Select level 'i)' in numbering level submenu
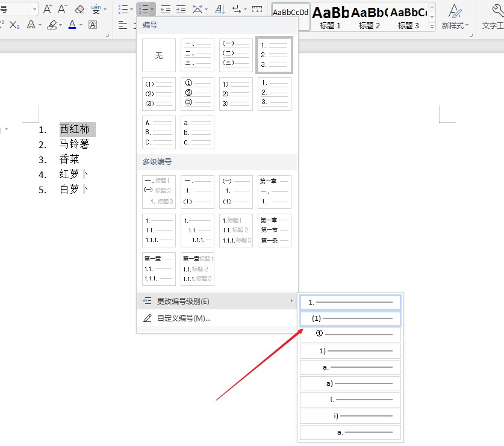504x446 pixels. [350, 416]
